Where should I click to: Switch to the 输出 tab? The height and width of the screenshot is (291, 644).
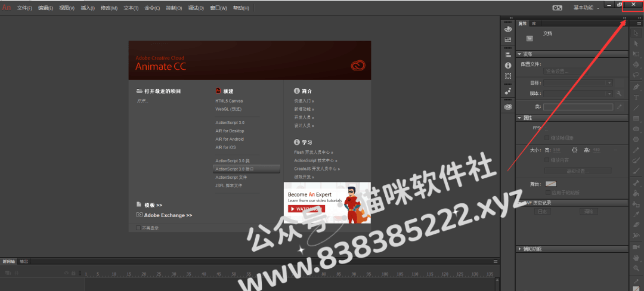click(x=24, y=261)
